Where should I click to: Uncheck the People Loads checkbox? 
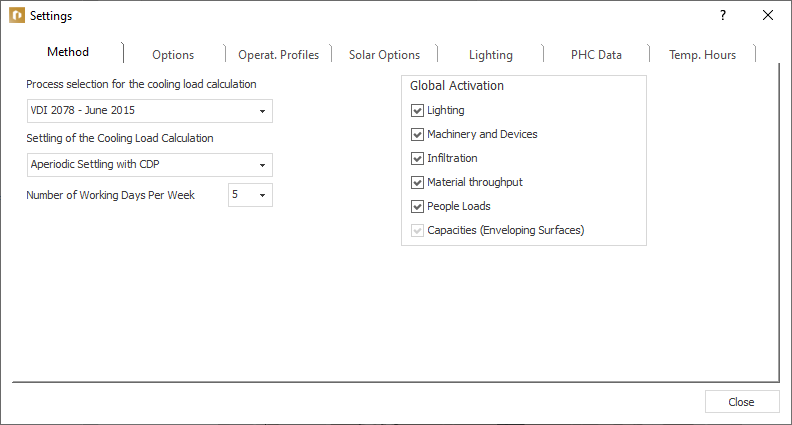(x=417, y=206)
